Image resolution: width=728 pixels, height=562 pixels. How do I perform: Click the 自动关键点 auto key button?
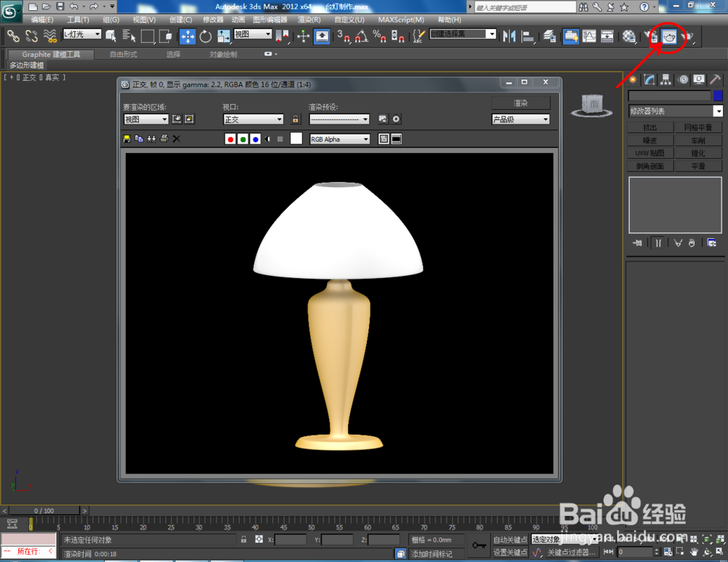(x=510, y=539)
